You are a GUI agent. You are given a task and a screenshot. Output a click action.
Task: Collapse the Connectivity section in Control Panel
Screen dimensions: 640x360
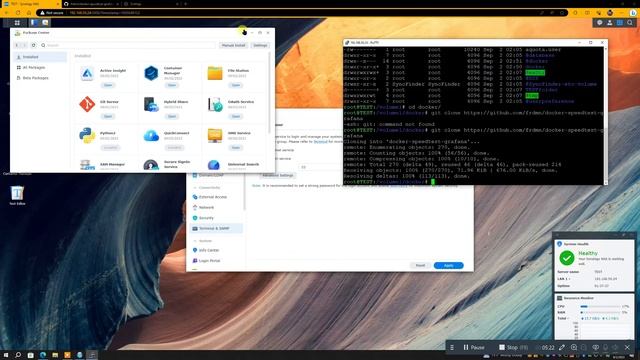click(195, 188)
